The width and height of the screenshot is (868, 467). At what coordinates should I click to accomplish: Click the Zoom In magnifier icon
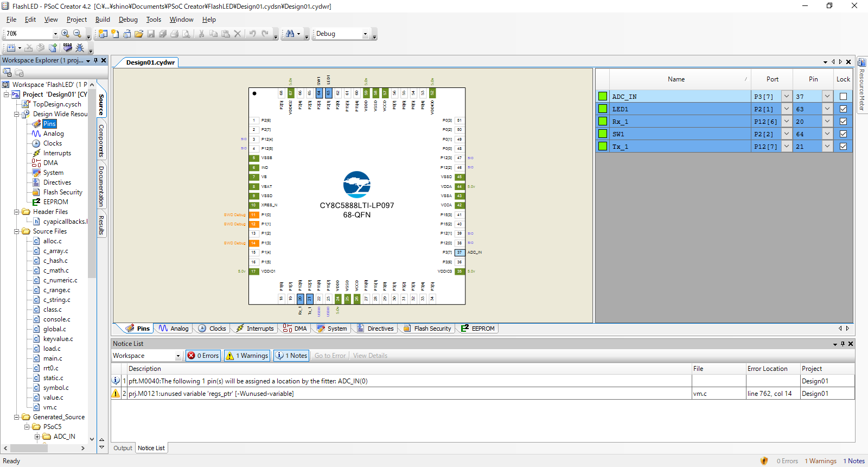[x=65, y=34]
